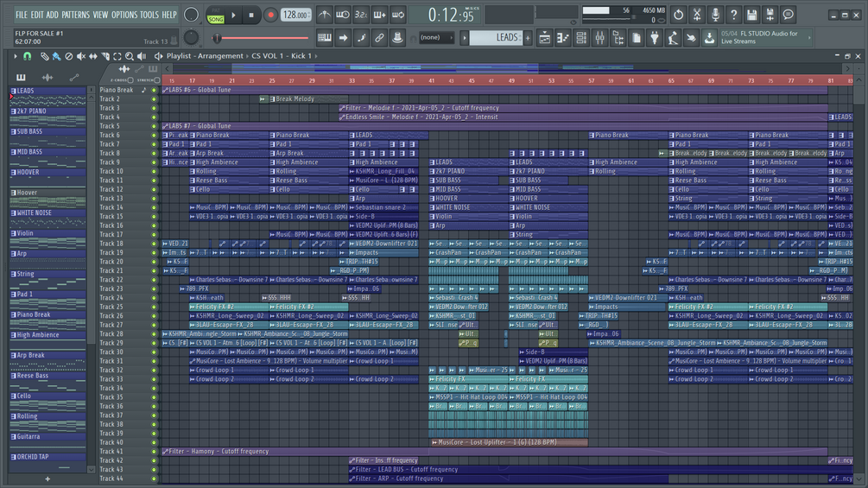Open the Mixer view icon
The width and height of the screenshot is (868, 488).
[x=599, y=38]
